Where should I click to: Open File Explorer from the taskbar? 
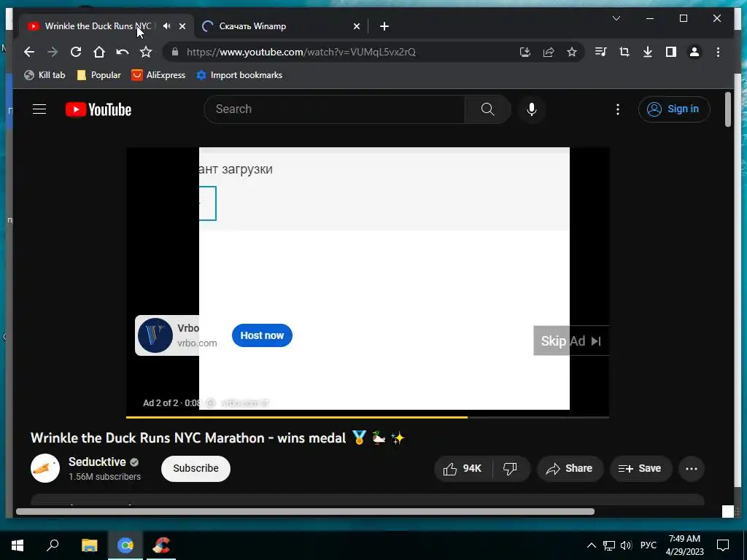point(89,545)
